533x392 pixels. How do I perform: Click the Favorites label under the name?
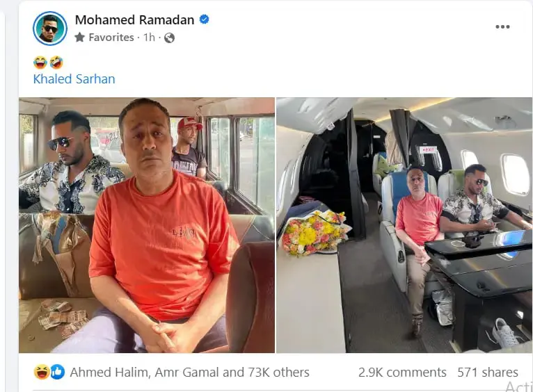(111, 38)
